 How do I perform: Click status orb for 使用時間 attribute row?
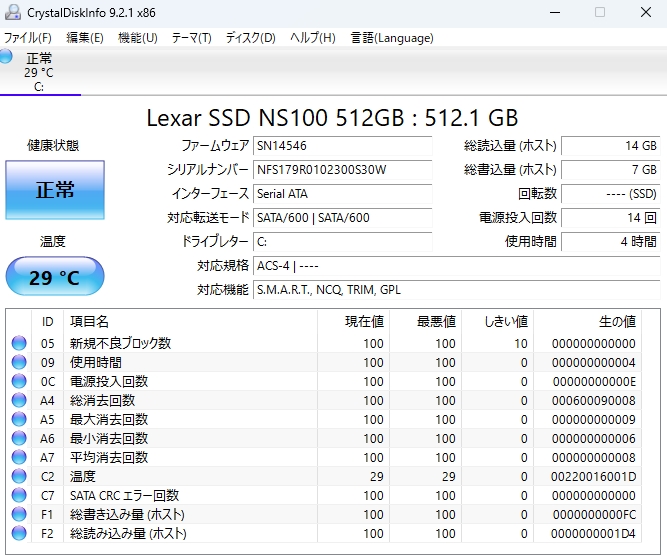tap(19, 362)
